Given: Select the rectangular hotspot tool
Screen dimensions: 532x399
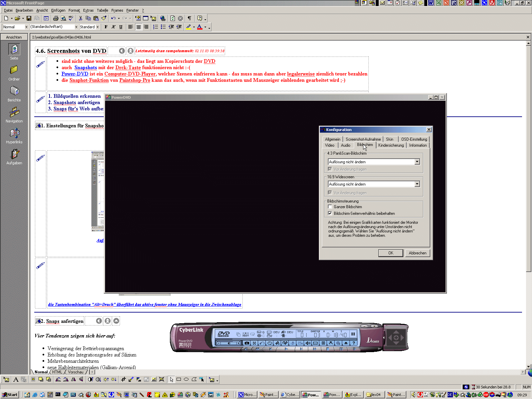Looking at the screenshot, I should tap(179, 379).
